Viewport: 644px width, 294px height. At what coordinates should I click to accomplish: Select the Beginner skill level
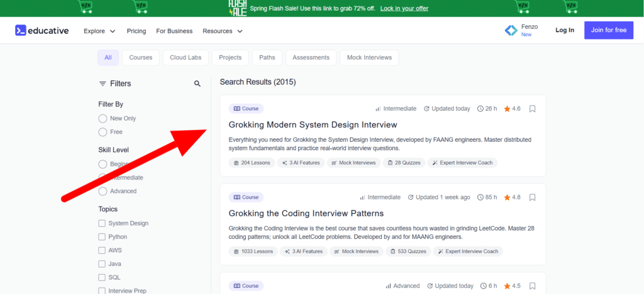[x=103, y=164]
